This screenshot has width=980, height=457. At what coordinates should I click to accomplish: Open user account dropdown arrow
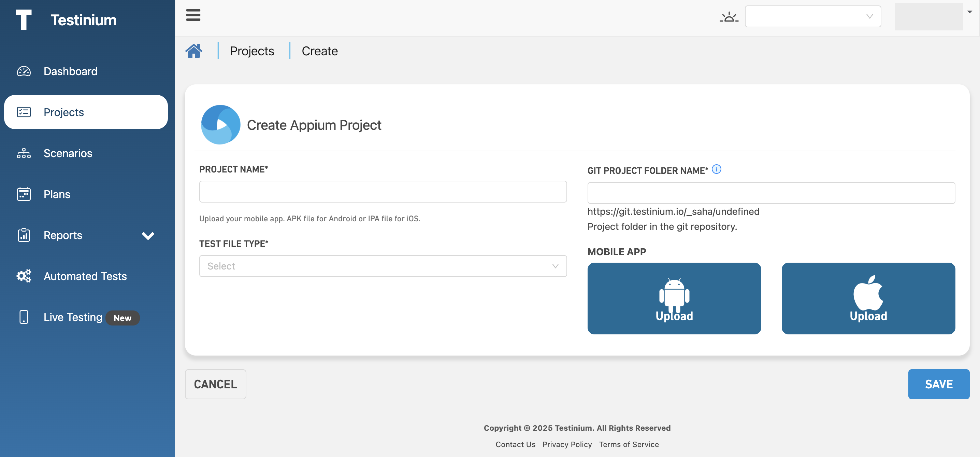[969, 12]
